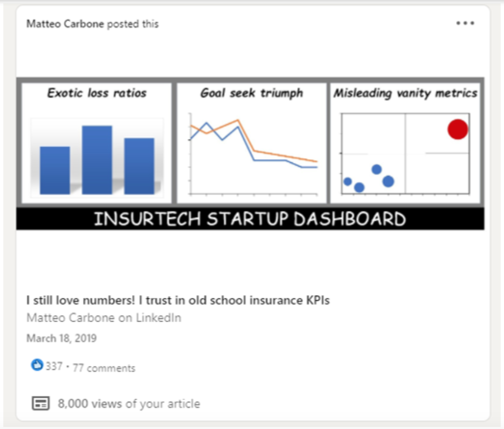The image size is (504, 429).
Task: Open the 77 comments link
Action: tap(104, 368)
